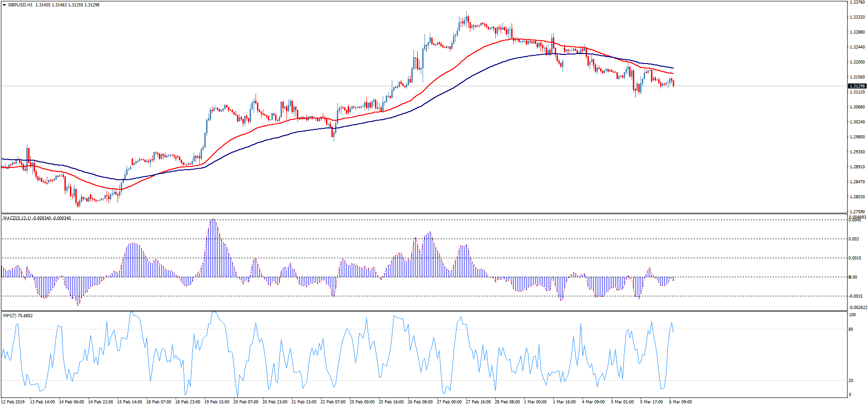This screenshot has width=868, height=407.
Task: Click the MFI(7) 75.6852 indicator label
Action: pos(18,315)
